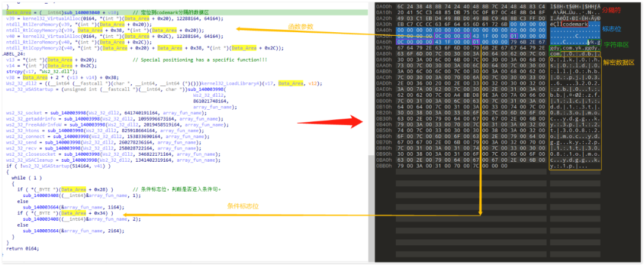
Task: Select hex row offset 0B90h
Action: 383,153
